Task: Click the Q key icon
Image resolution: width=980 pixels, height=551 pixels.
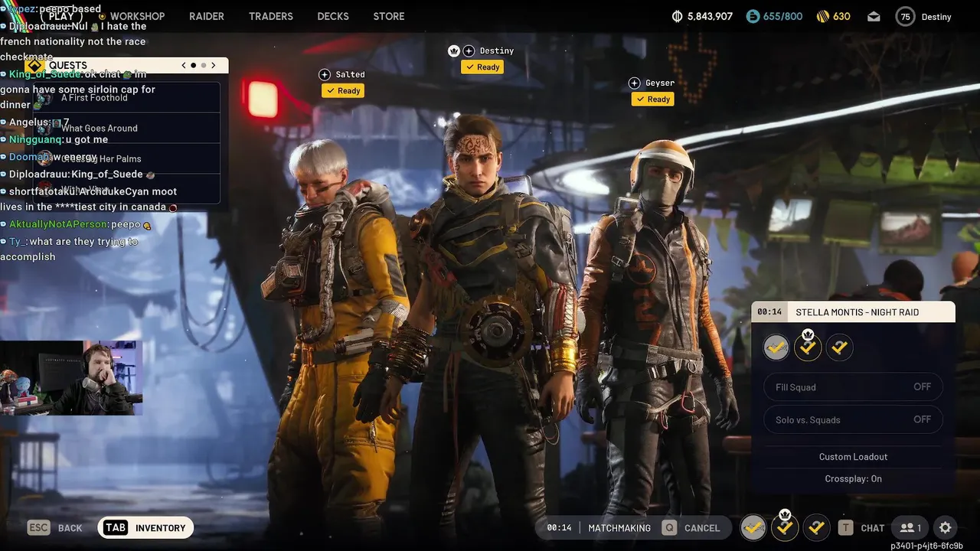Action: 670,527
